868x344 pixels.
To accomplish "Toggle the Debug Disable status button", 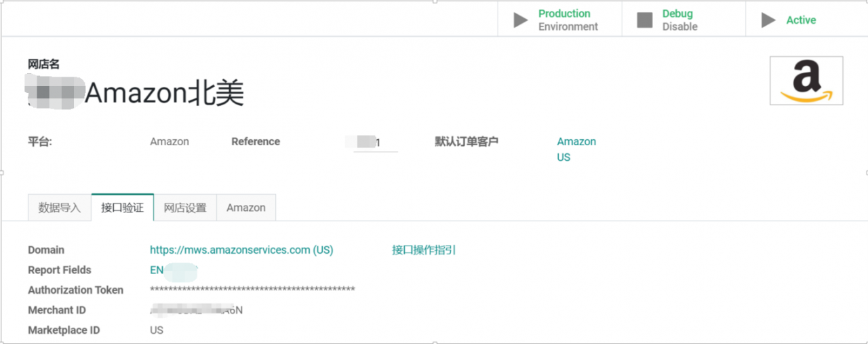I will [684, 20].
